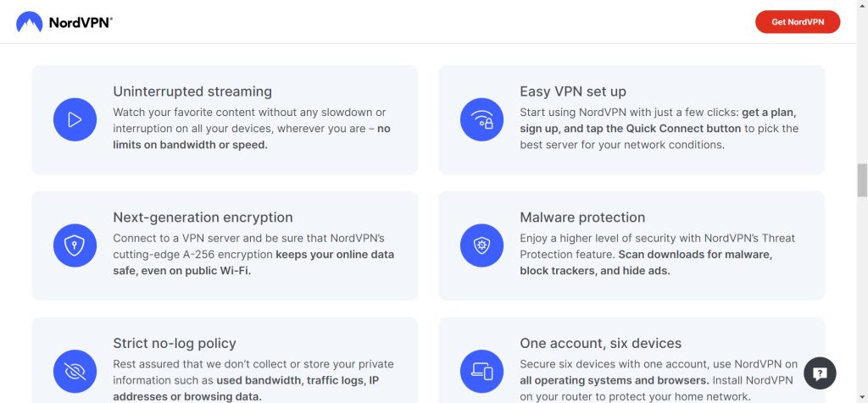Open the help chat bubble icon
The height and width of the screenshot is (403, 868).
pos(820,373)
